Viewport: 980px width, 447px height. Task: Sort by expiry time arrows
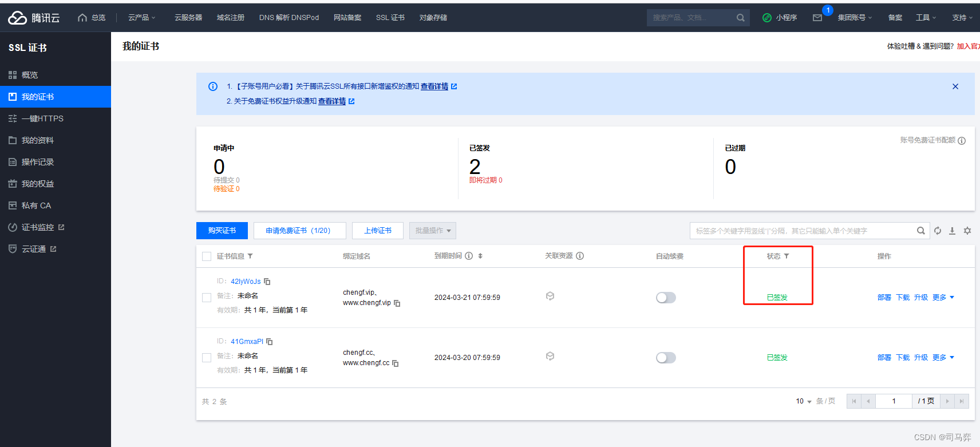tap(480, 256)
